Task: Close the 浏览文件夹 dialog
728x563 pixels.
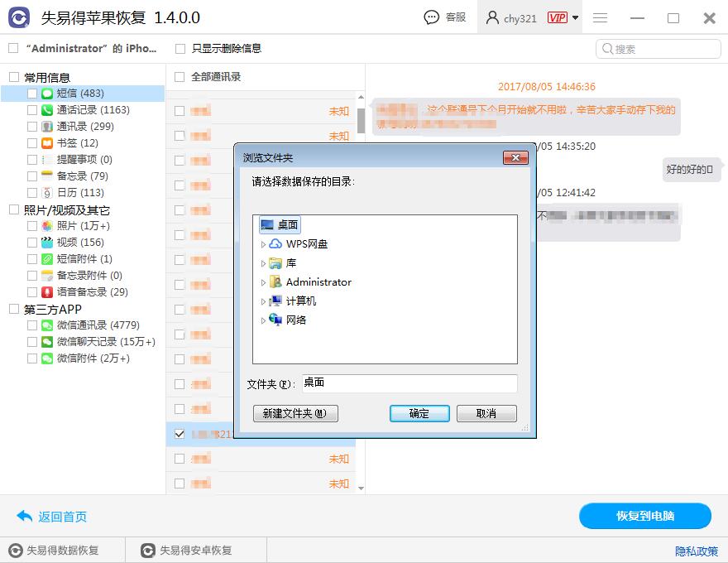Action: [515, 157]
